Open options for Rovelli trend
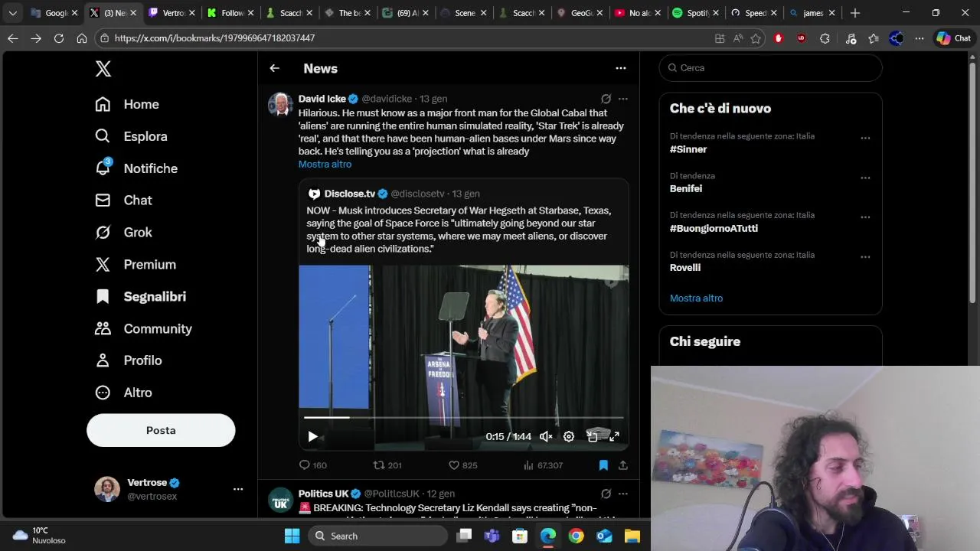 [x=865, y=256]
